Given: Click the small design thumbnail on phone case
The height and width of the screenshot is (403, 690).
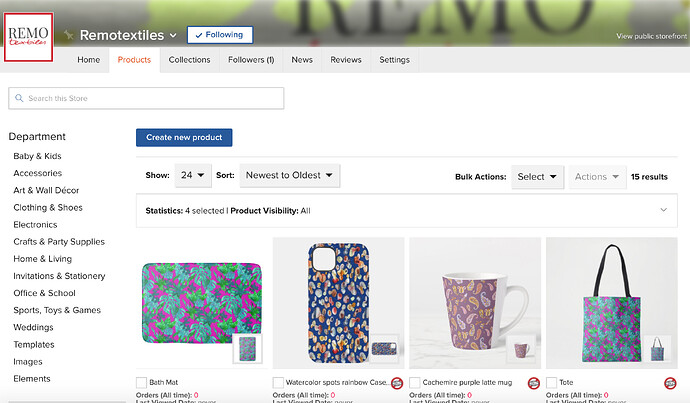Looking at the screenshot, I should coord(384,349).
